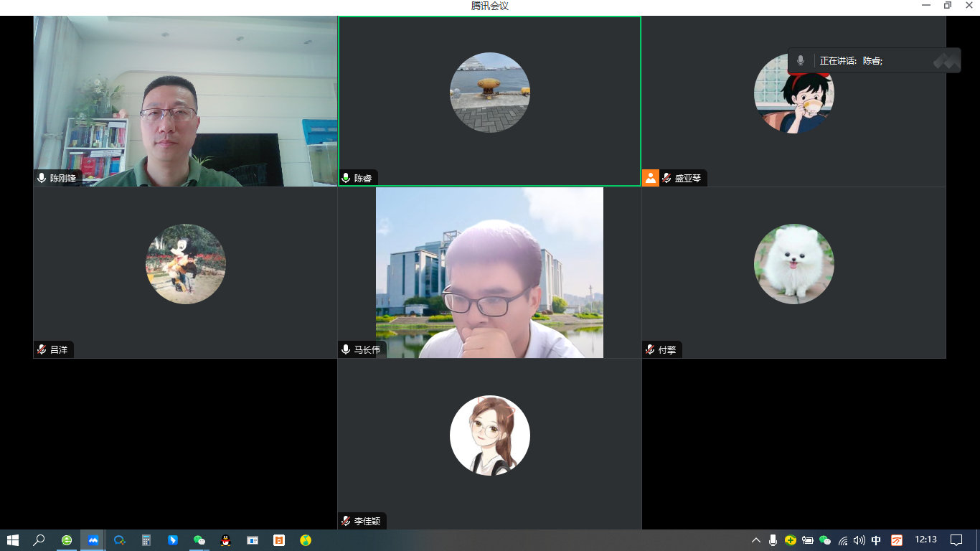Image resolution: width=980 pixels, height=551 pixels.
Task: Click the white puppy avatar of 付擎
Action: tap(793, 263)
